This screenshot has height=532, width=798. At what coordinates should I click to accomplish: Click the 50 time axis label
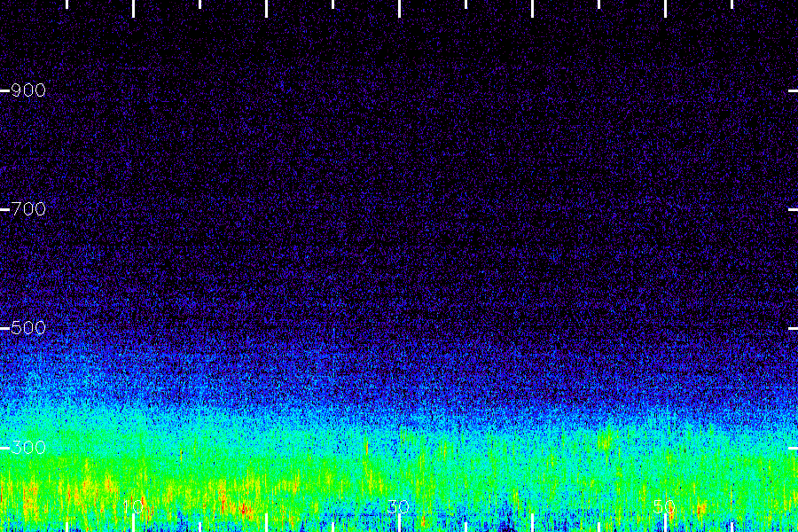665,507
